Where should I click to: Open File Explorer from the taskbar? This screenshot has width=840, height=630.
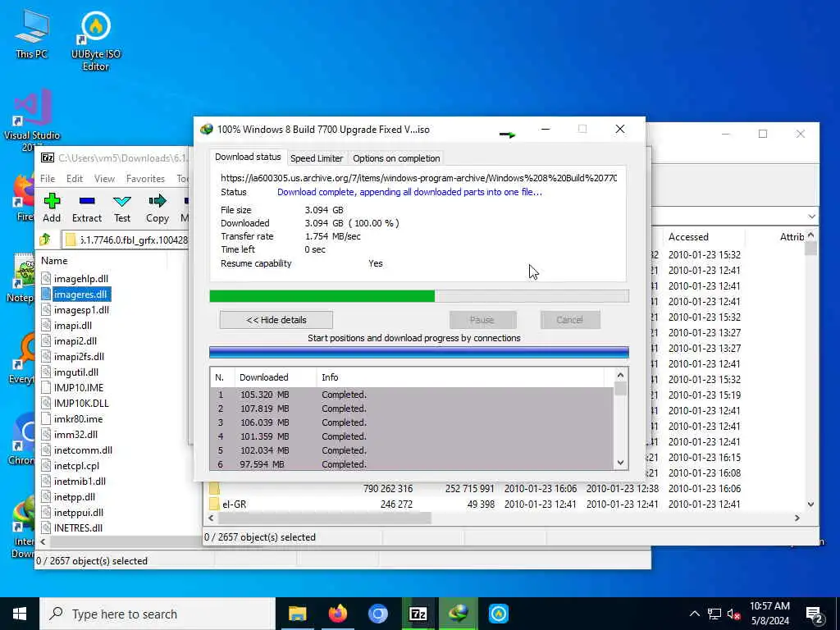[297, 614]
